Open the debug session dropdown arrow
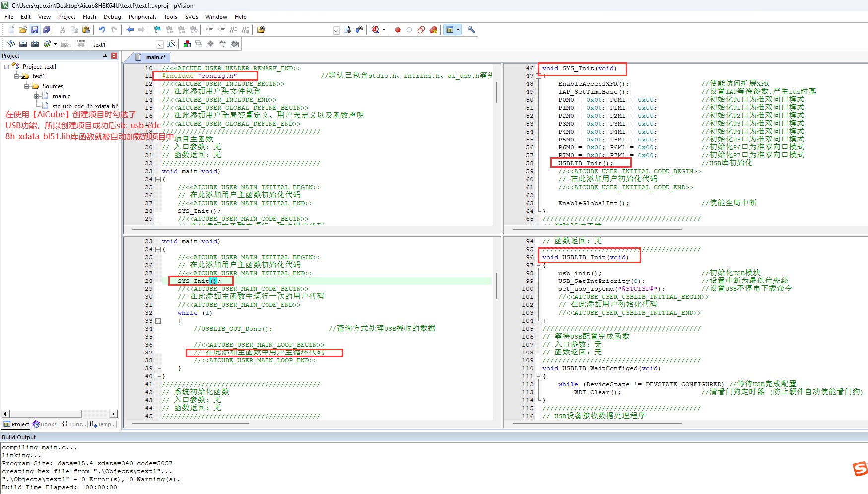This screenshot has height=494, width=868. coord(384,30)
